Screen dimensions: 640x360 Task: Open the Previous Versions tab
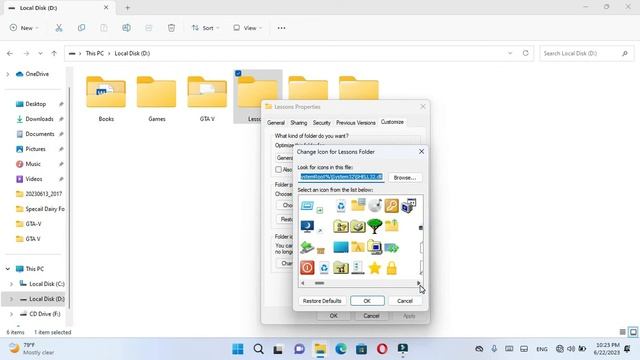point(356,122)
